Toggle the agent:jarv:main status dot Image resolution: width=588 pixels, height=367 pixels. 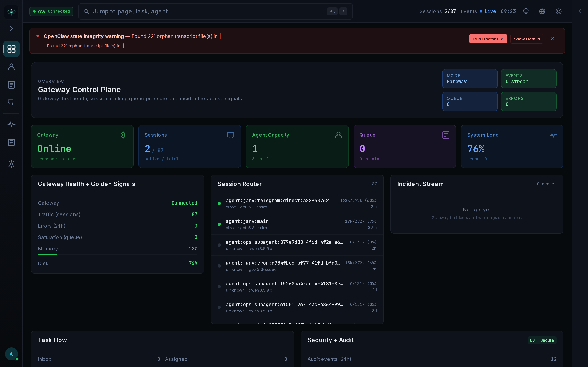219,224
